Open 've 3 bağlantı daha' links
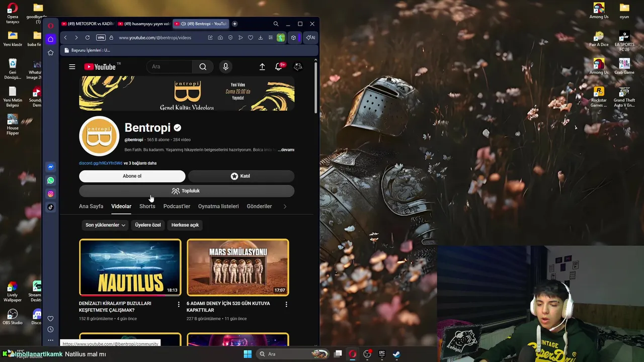Screen dimensions: 644x362 coord(140,163)
